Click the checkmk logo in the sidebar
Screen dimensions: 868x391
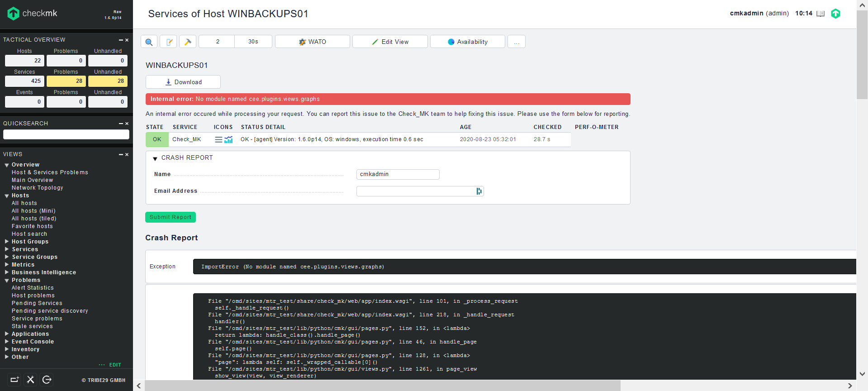point(32,14)
